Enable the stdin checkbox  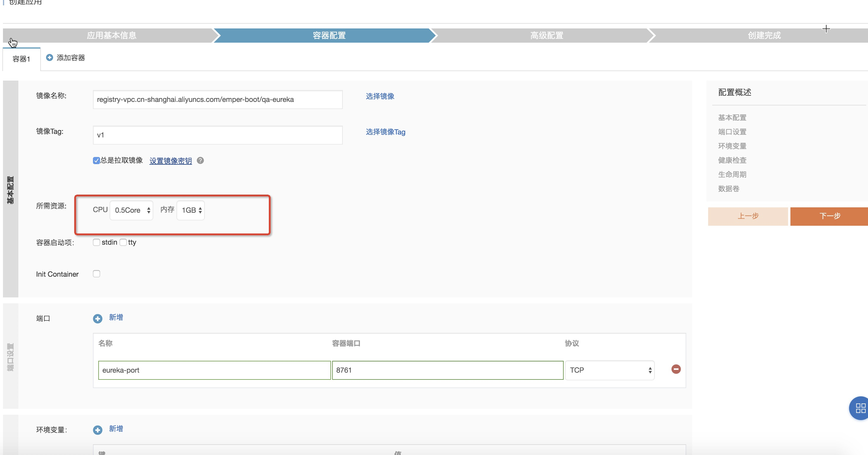tap(97, 242)
